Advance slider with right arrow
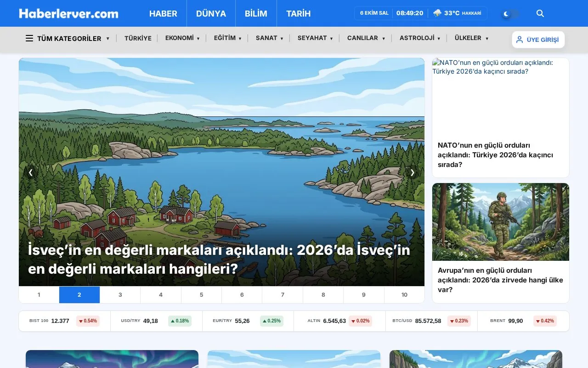Image resolution: width=588 pixels, height=368 pixels. tap(413, 172)
